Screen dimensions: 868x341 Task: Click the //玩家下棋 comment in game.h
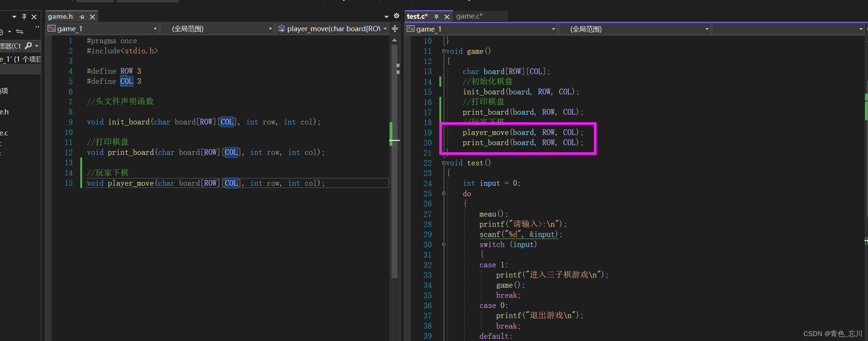(108, 173)
